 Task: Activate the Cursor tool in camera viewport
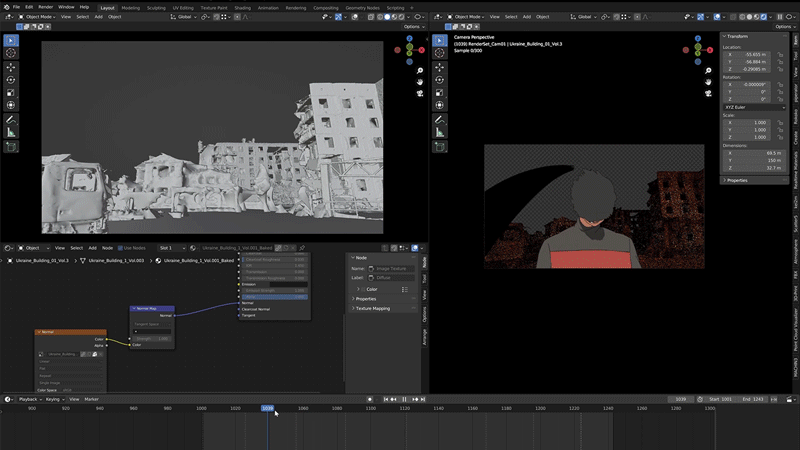point(439,53)
